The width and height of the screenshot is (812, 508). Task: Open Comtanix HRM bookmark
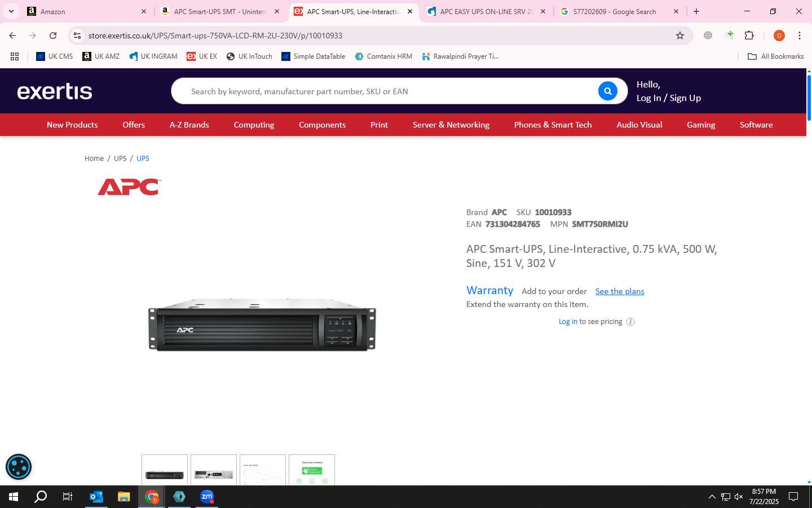(383, 56)
